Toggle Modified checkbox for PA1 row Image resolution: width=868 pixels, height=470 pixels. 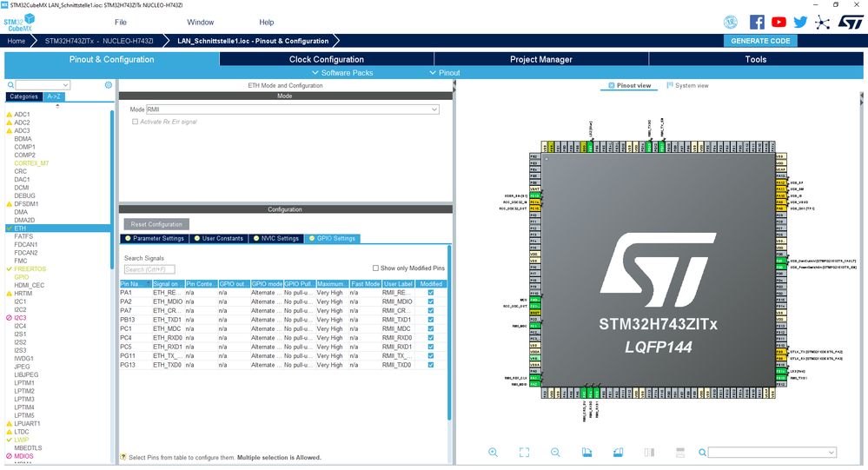[431, 293]
